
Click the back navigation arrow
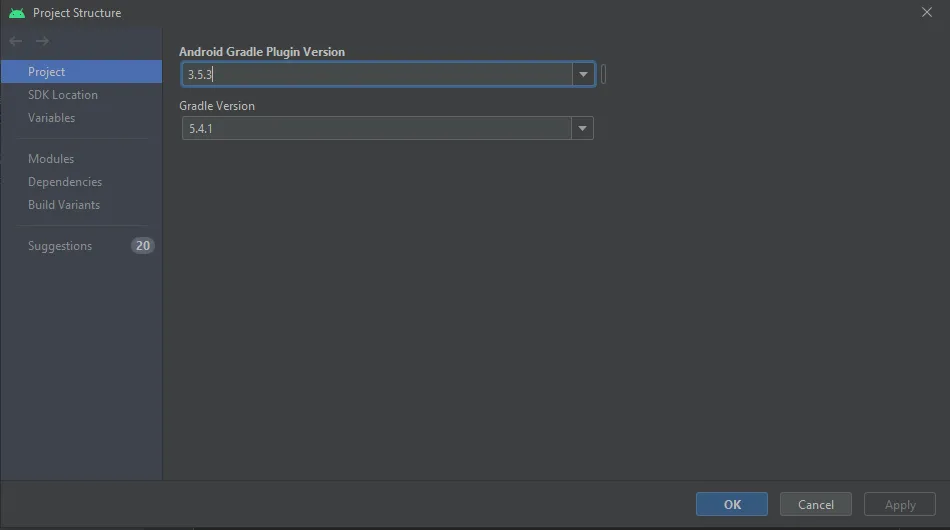click(x=16, y=41)
